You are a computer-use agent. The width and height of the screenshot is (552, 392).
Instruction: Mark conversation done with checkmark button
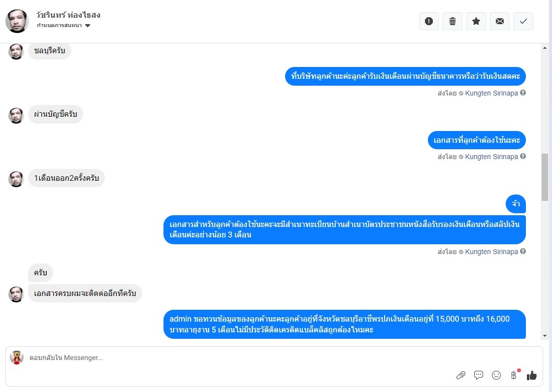(523, 21)
